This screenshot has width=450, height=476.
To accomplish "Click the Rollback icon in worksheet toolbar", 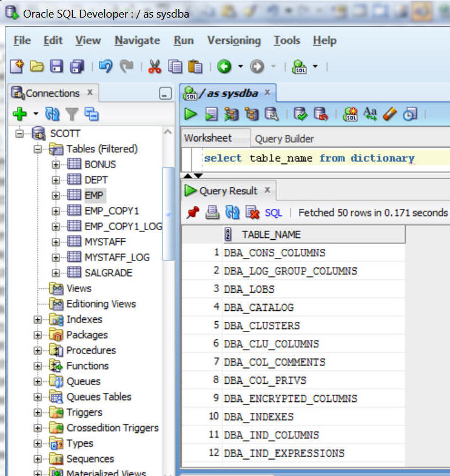I will [x=320, y=114].
